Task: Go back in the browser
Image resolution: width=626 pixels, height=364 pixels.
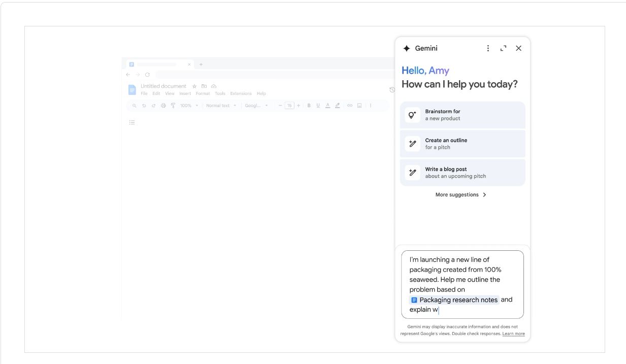Action: pyautogui.click(x=128, y=75)
